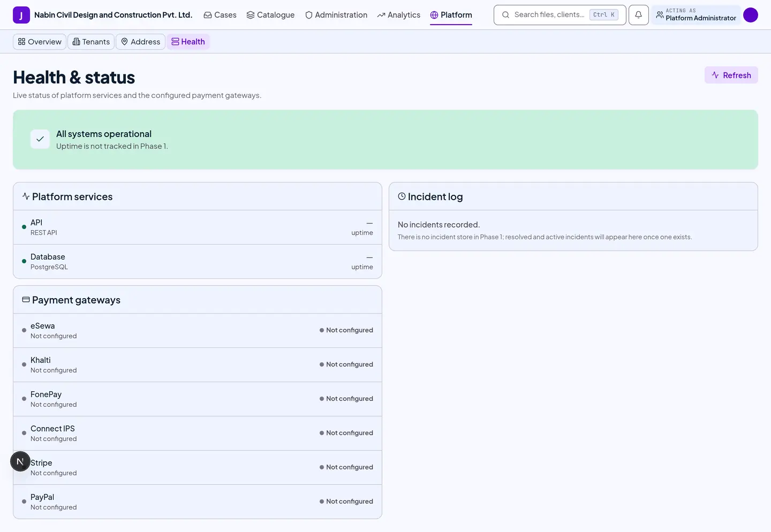Click Not configured badge in eSewa row

tap(346, 330)
